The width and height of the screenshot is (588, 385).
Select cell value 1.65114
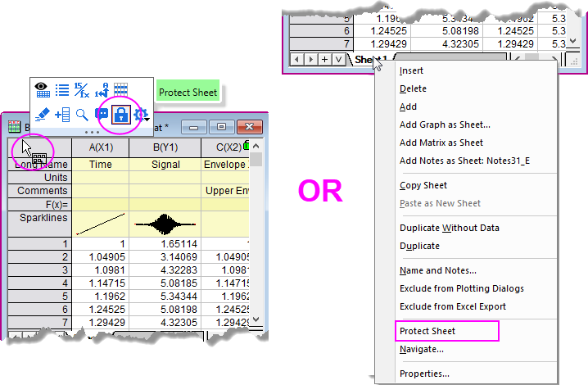(x=165, y=244)
